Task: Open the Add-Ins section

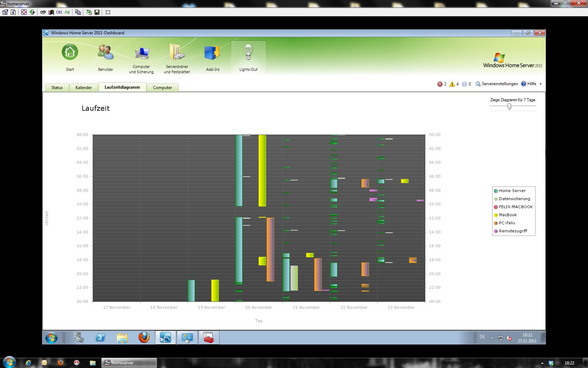Action: tap(212, 58)
